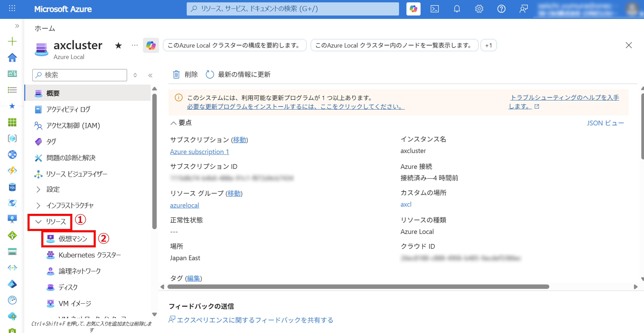Click the global Azure search field
644x333 pixels.
click(x=293, y=9)
